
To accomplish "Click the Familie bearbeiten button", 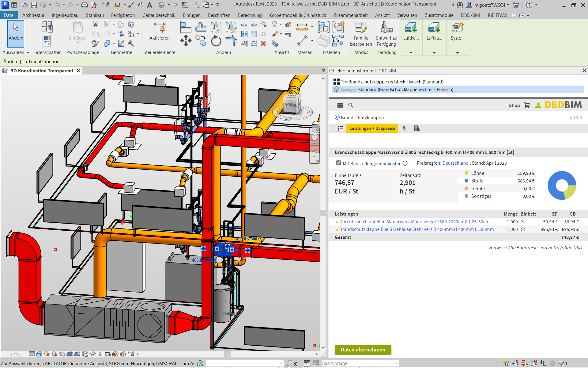I will [x=361, y=34].
